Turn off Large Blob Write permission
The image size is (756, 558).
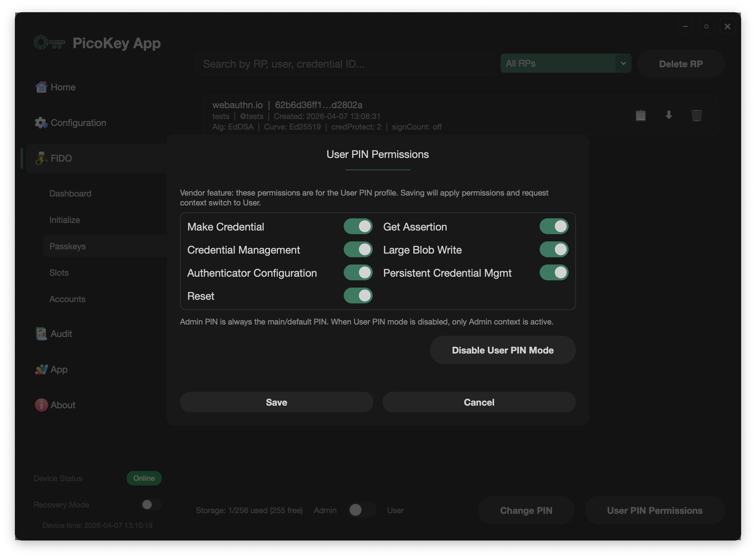pyautogui.click(x=554, y=249)
